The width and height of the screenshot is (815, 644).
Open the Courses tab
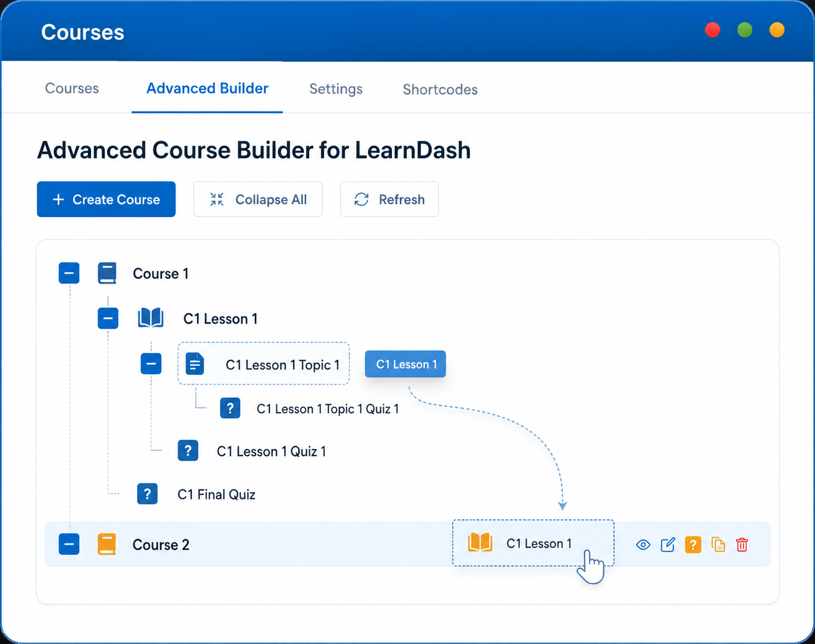click(x=72, y=88)
